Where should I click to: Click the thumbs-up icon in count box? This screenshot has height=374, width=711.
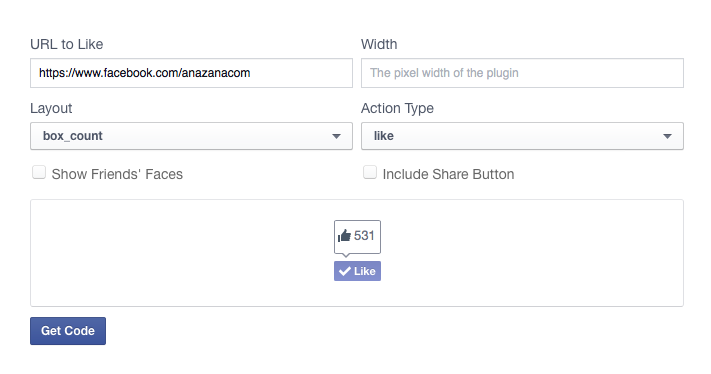[x=344, y=236]
